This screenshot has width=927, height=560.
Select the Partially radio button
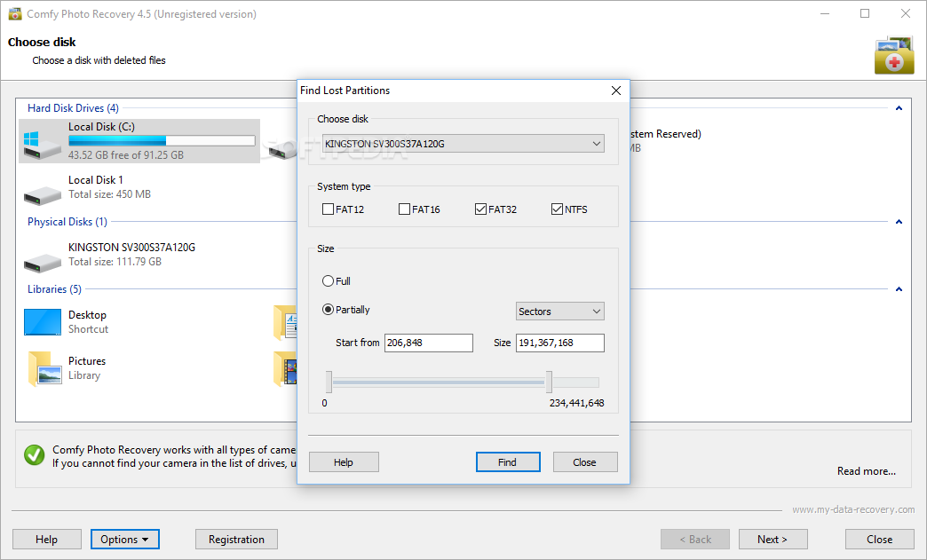pyautogui.click(x=329, y=310)
